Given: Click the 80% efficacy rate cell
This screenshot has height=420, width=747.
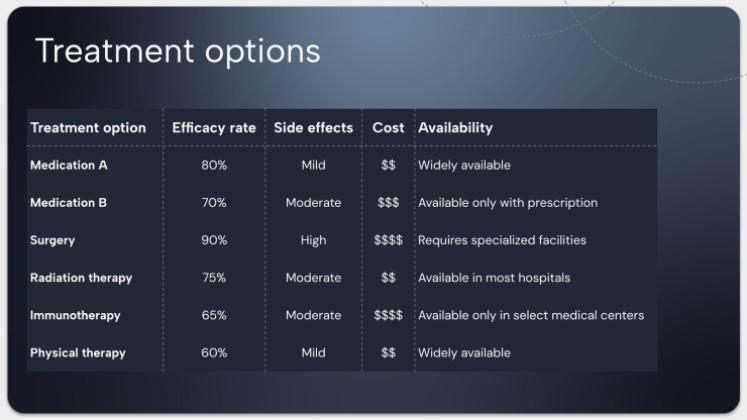Looking at the screenshot, I should (x=214, y=165).
